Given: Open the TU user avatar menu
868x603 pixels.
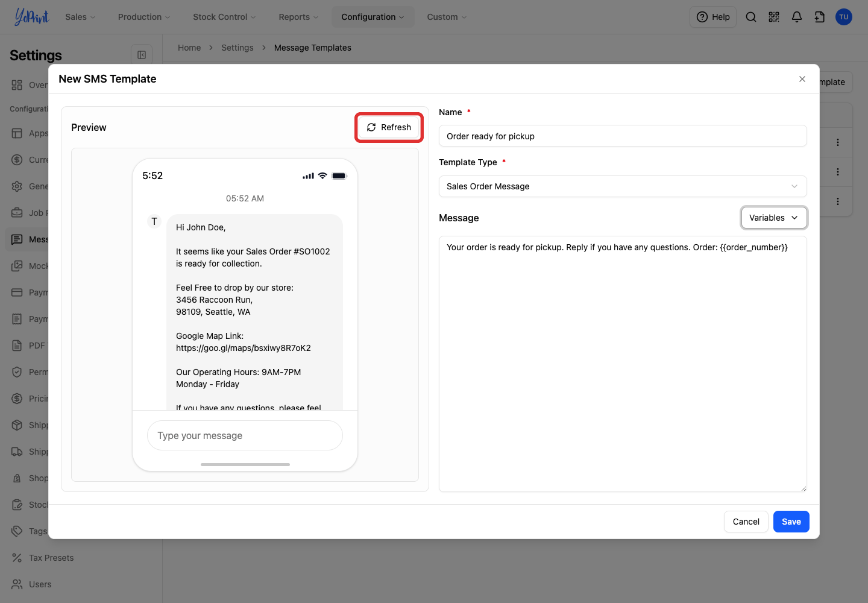Looking at the screenshot, I should click(844, 17).
